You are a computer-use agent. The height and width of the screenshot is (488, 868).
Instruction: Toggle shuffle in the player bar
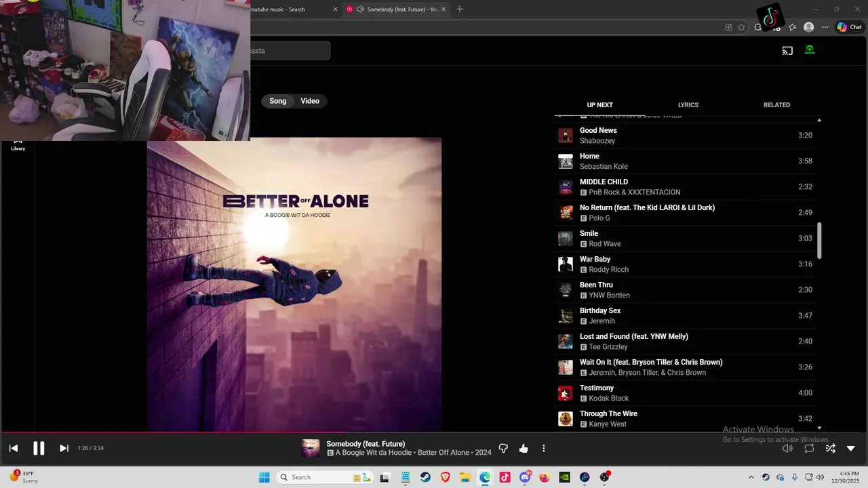click(x=830, y=448)
